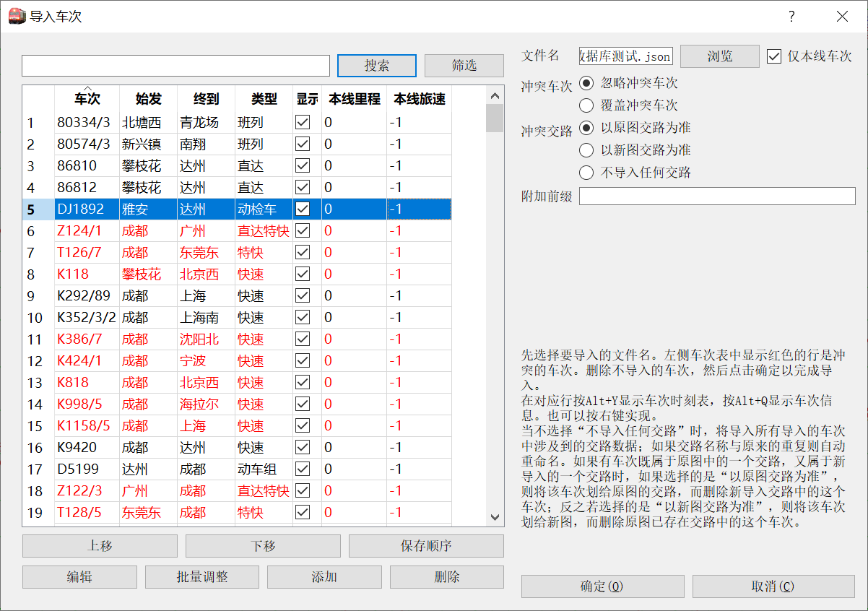This screenshot has height=611, width=868.
Task: Click the 编辑 button
Action: [x=79, y=577]
